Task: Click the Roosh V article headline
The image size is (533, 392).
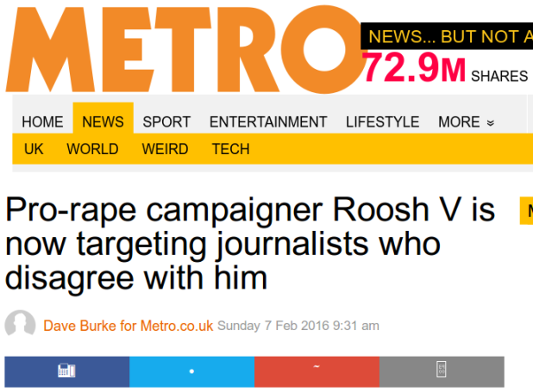Action: [x=250, y=244]
